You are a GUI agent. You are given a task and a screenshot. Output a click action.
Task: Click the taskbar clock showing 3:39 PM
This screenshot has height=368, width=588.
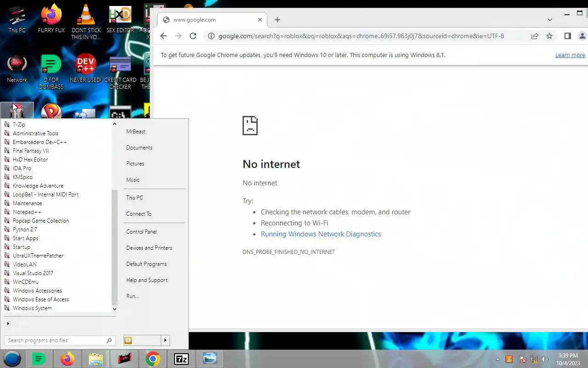click(x=568, y=359)
